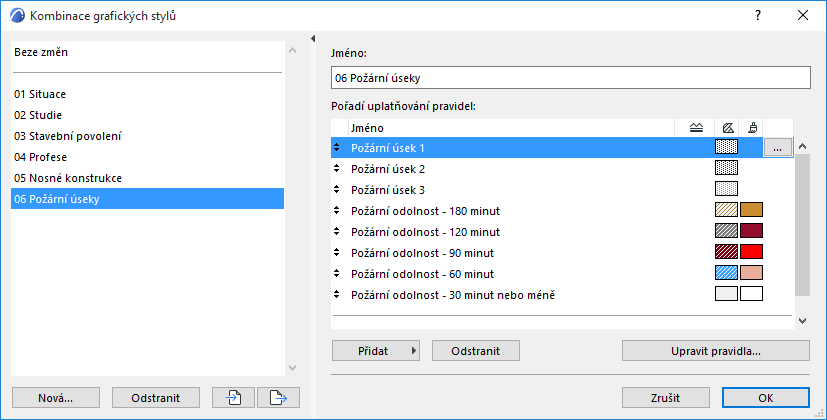Click the surface paint column header icon
The image size is (827, 420).
751,127
